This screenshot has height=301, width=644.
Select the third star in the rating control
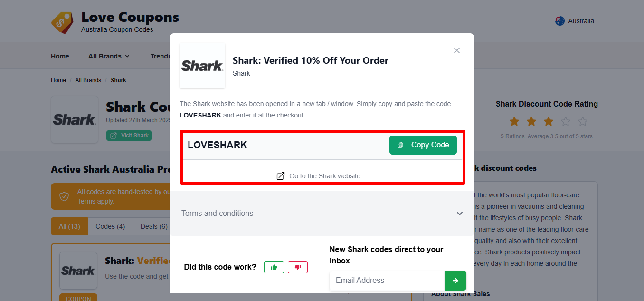pos(548,121)
